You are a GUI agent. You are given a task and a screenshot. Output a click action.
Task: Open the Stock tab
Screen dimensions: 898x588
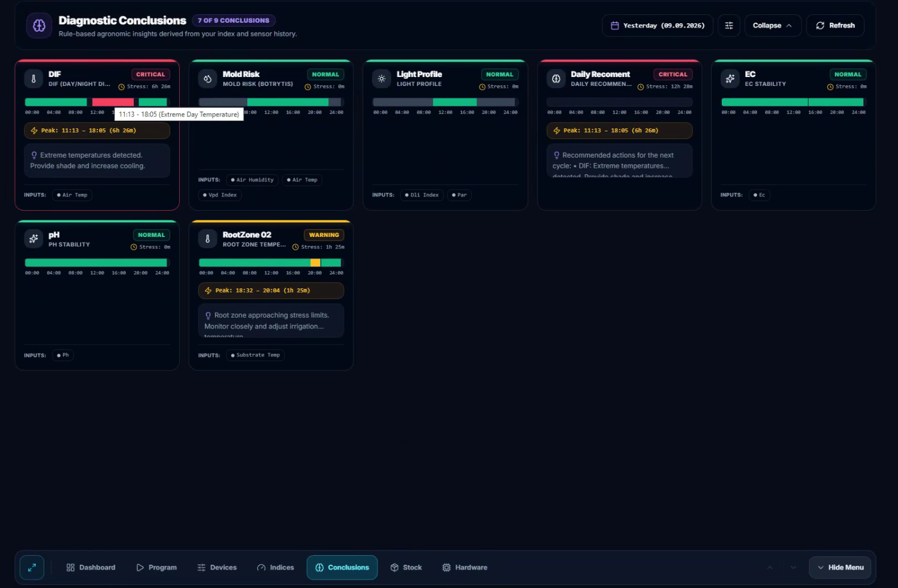[406, 568]
